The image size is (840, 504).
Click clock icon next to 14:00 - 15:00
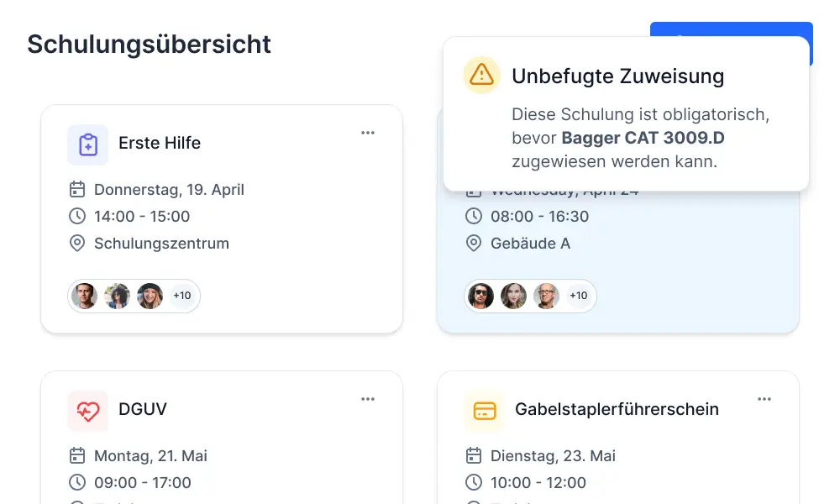pos(77,216)
